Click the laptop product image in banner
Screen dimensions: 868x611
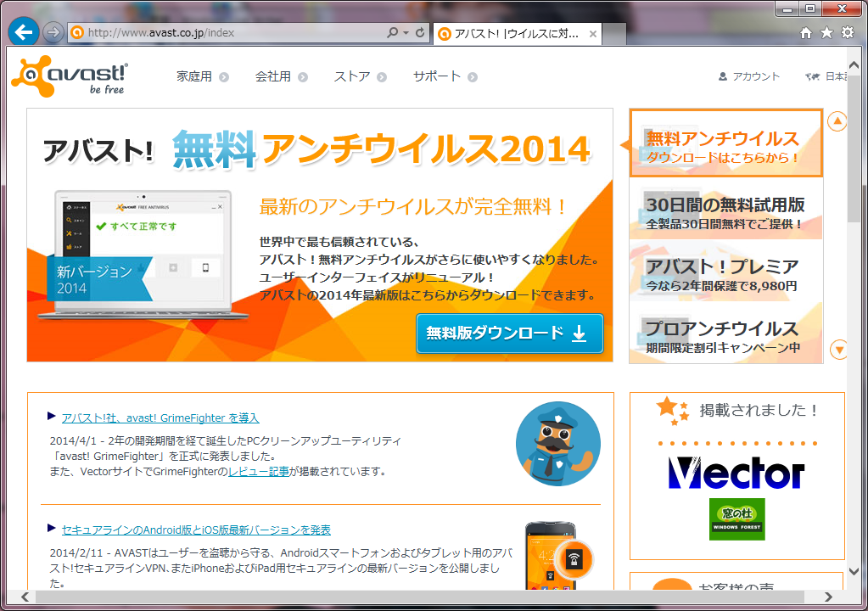[x=143, y=255]
